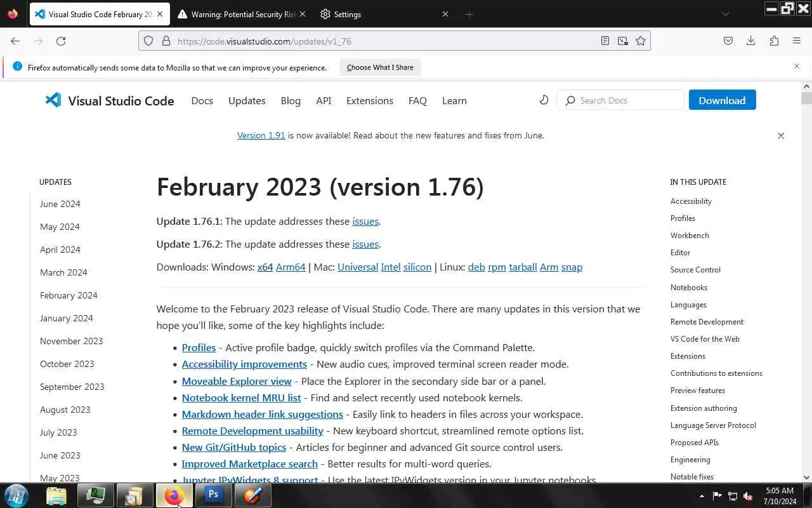Open the Docs navigation item
This screenshot has height=508, width=812.
click(x=202, y=100)
